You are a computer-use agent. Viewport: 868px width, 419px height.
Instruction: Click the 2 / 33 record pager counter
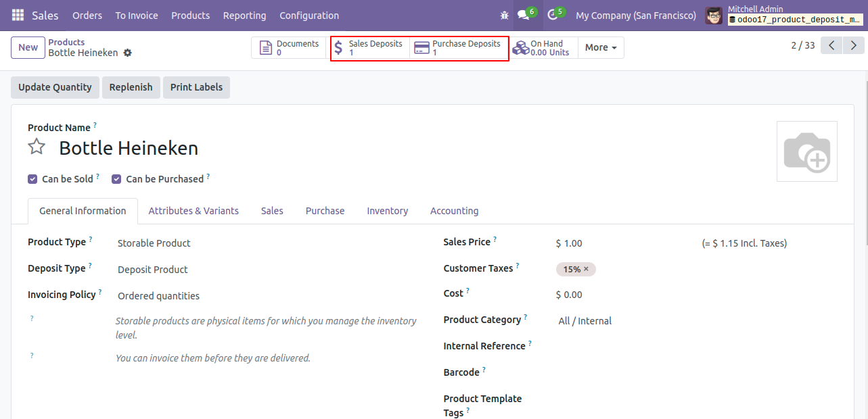tap(803, 45)
